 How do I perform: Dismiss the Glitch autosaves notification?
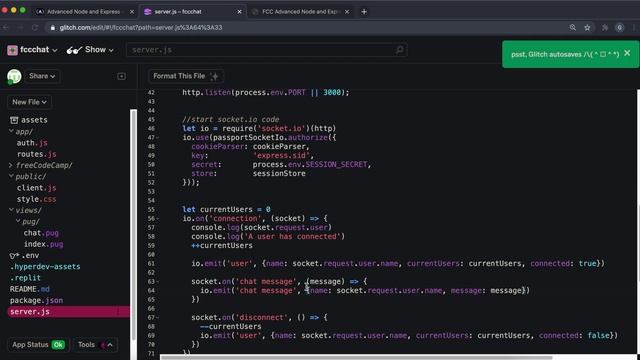tap(627, 53)
